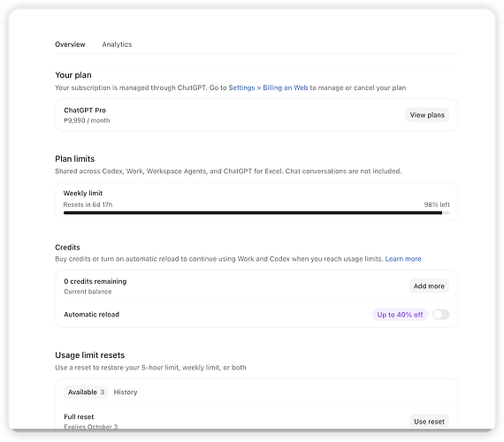Click Use reset for Full reset
This screenshot has width=504, height=442.
[x=429, y=422]
